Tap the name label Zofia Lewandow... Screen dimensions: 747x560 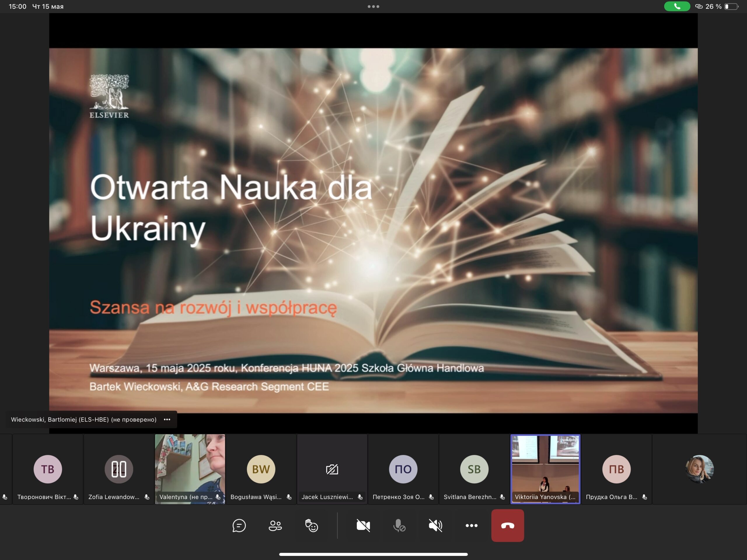pyautogui.click(x=114, y=497)
